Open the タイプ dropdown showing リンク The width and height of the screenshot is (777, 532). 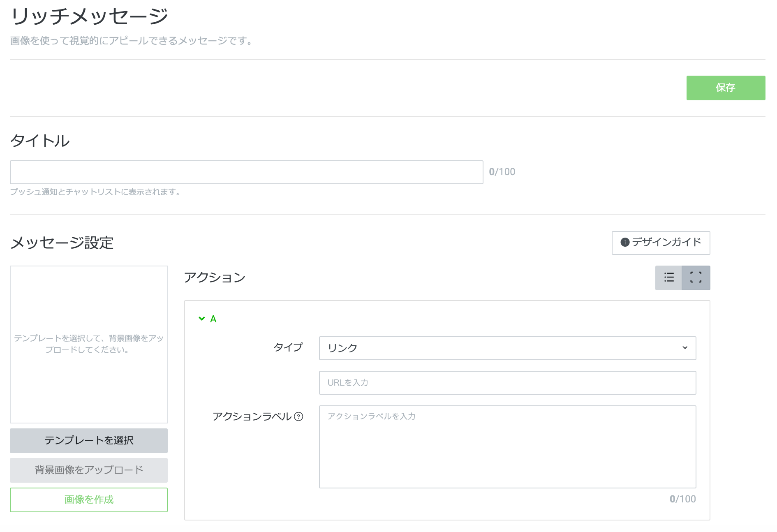507,348
